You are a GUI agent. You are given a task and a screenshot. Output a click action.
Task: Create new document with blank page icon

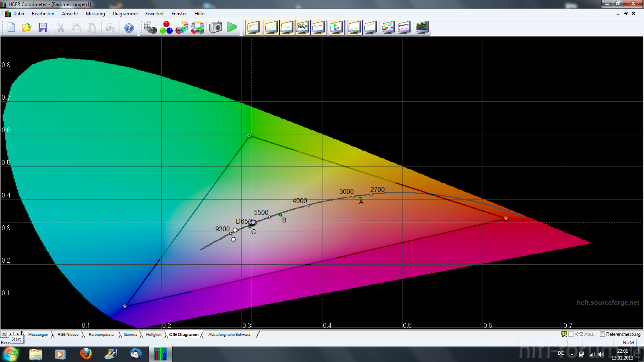point(11,28)
